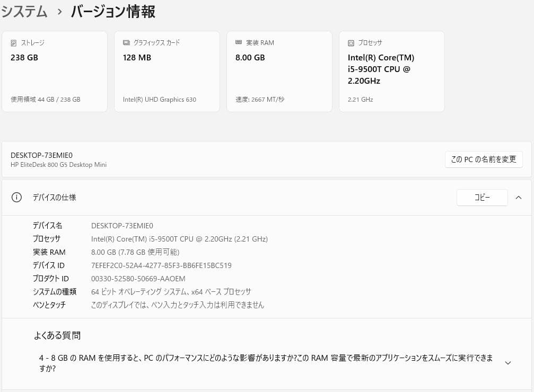Expand the RAM performance question
The image size is (534, 392).
click(507, 362)
